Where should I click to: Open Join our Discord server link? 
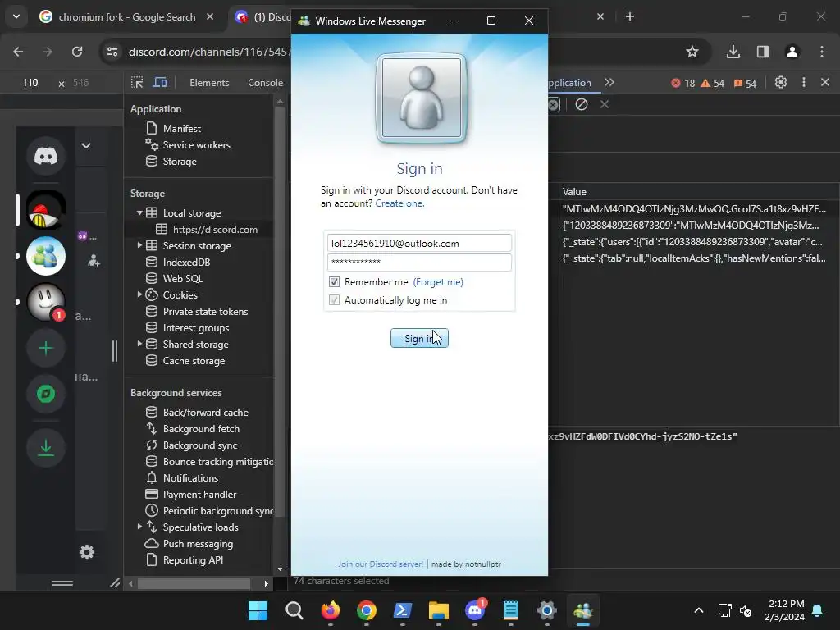[x=381, y=564]
